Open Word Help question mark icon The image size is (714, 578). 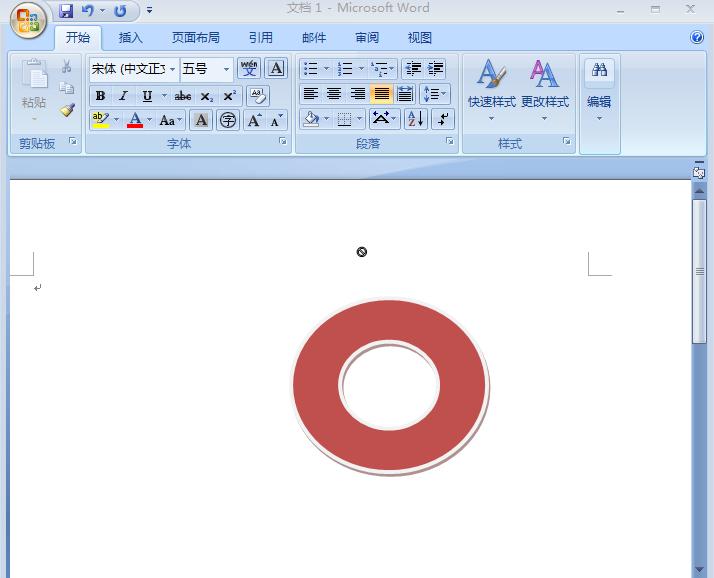697,38
